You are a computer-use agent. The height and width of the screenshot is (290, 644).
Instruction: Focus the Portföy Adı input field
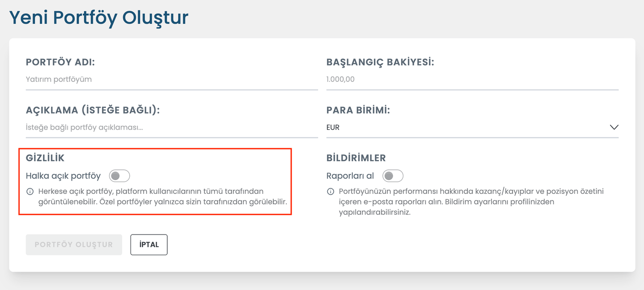click(x=172, y=80)
